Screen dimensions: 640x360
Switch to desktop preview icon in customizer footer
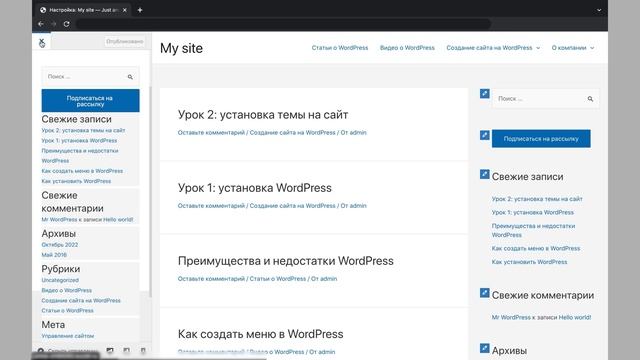(110, 351)
